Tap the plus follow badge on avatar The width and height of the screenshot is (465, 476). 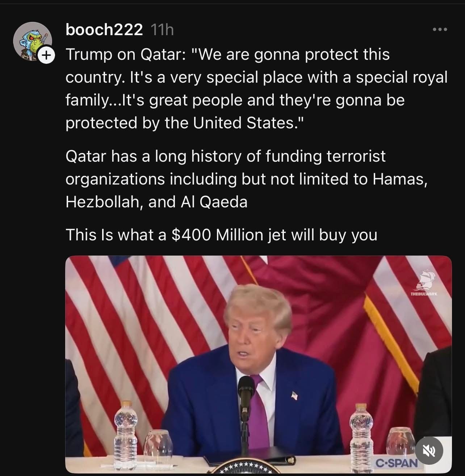[x=46, y=55]
